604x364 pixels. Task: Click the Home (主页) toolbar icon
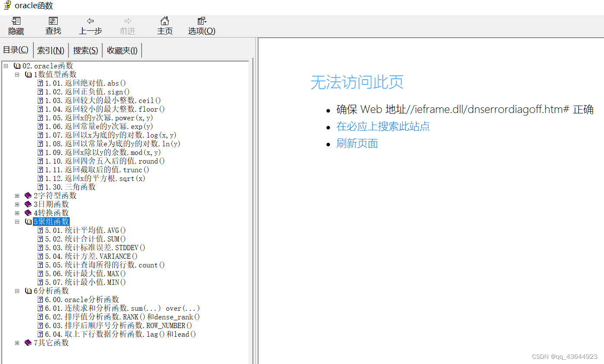click(165, 21)
